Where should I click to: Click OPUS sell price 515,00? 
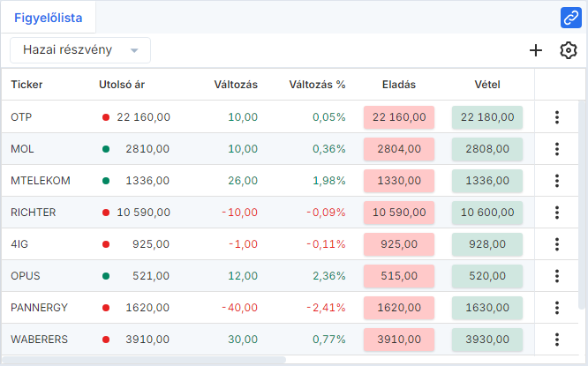[x=399, y=276]
